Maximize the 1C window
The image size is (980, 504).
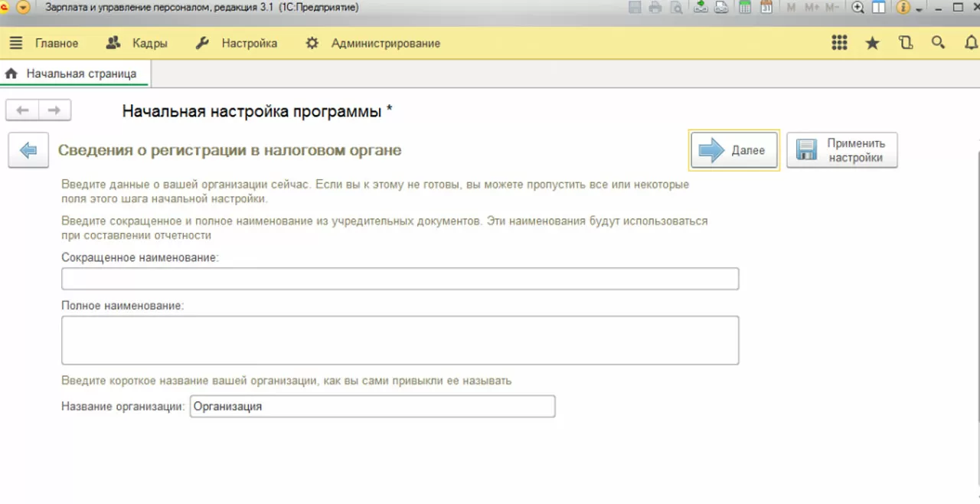point(957,8)
